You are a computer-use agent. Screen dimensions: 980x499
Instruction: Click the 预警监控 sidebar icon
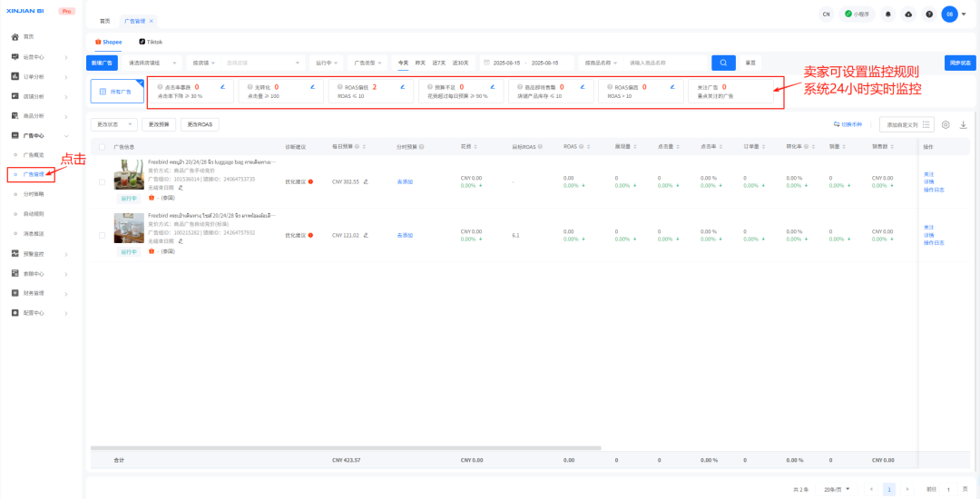click(x=15, y=253)
